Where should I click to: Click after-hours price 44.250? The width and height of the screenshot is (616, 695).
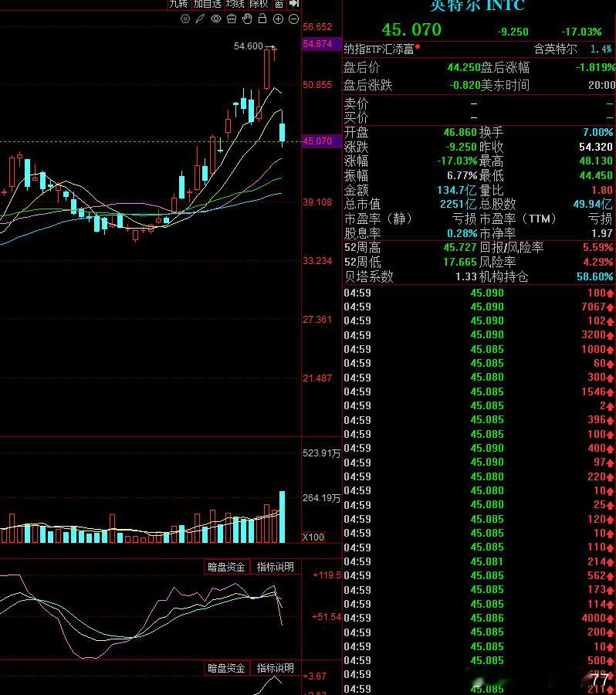coord(464,67)
